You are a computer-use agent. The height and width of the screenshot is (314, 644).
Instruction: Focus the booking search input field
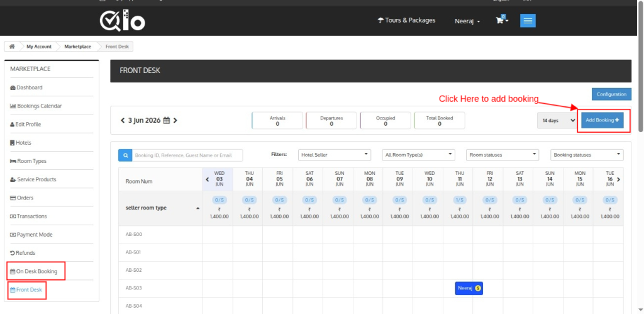click(187, 155)
